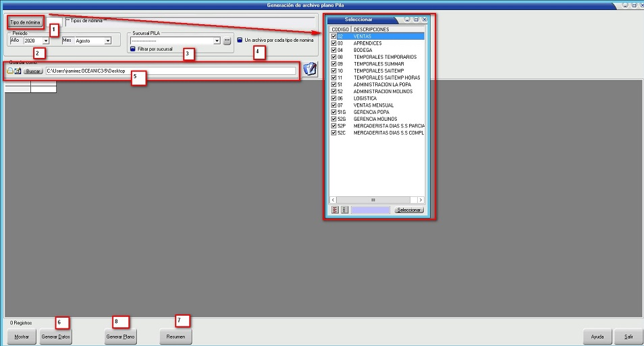Toggle the Filtrar por sucursal option

[133, 49]
